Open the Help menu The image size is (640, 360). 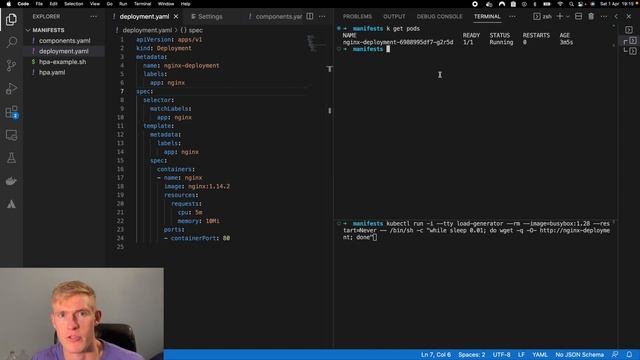(x=186, y=4)
